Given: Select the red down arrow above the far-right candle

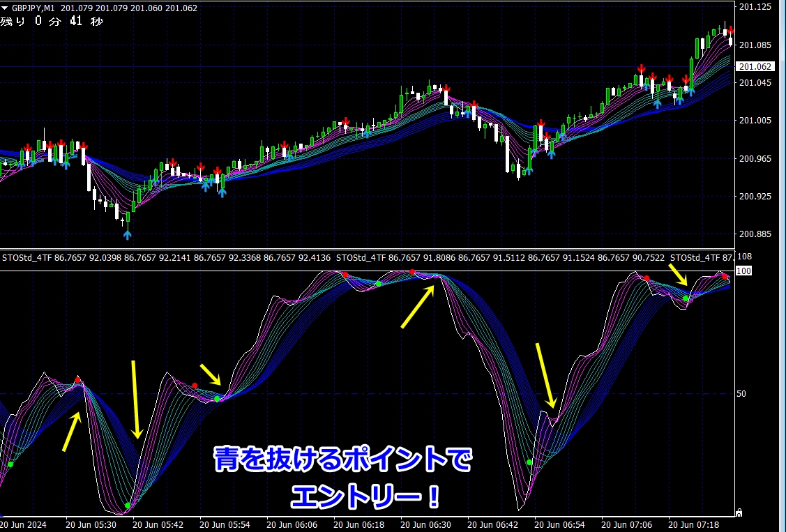Looking at the screenshot, I should [730, 31].
